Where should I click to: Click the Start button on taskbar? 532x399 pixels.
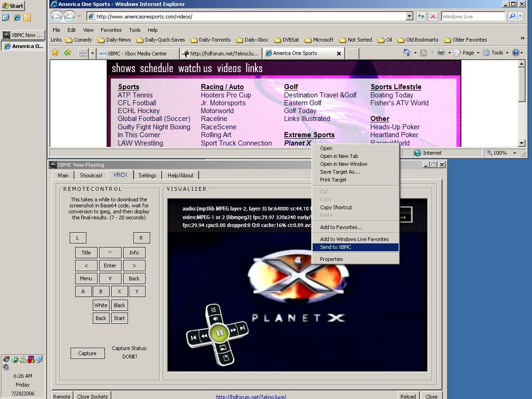click(x=13, y=6)
